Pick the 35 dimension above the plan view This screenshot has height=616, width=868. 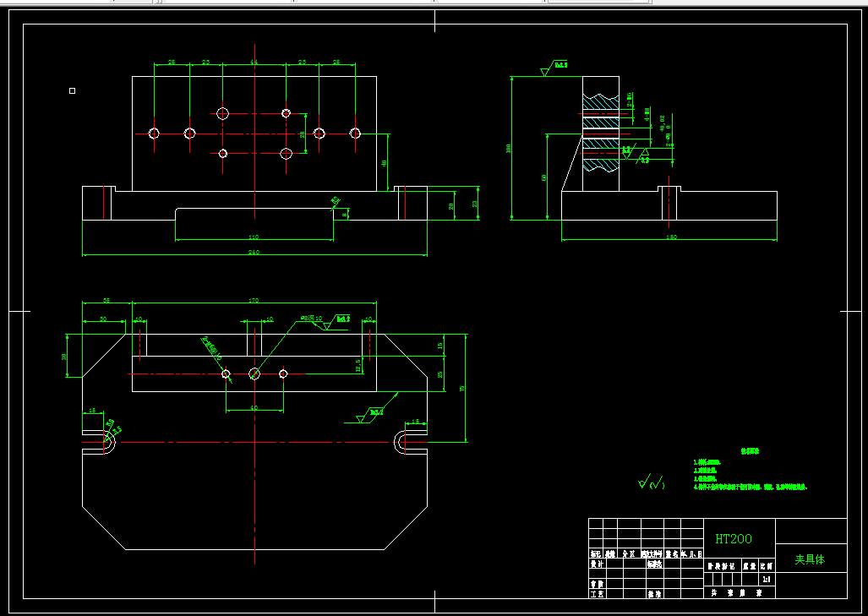[x=106, y=301]
